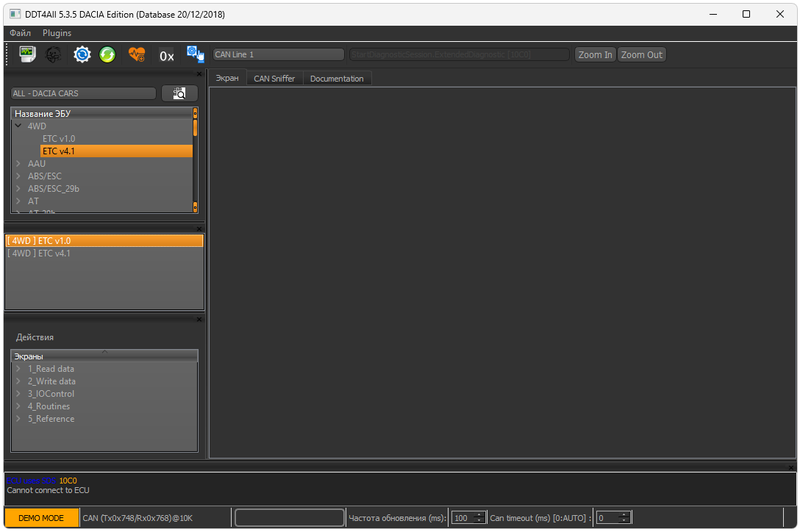
Task: Open the Documentation tab
Action: 337,79
